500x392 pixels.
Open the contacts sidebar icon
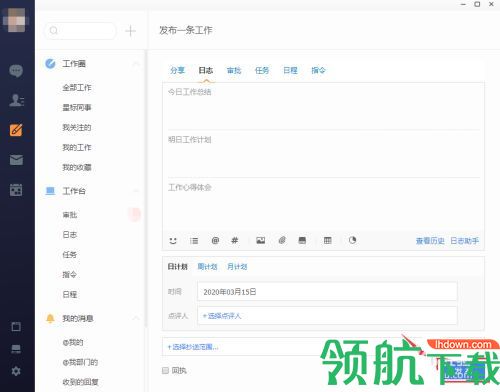(16, 100)
